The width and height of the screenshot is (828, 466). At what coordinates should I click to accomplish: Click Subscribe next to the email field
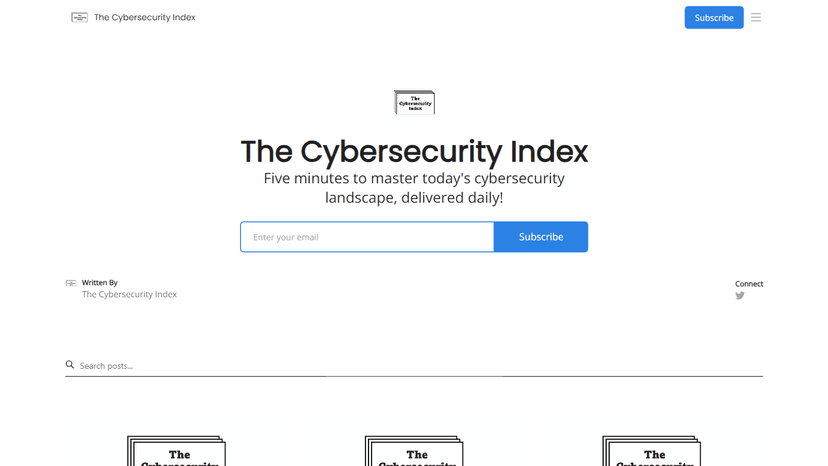[541, 237]
